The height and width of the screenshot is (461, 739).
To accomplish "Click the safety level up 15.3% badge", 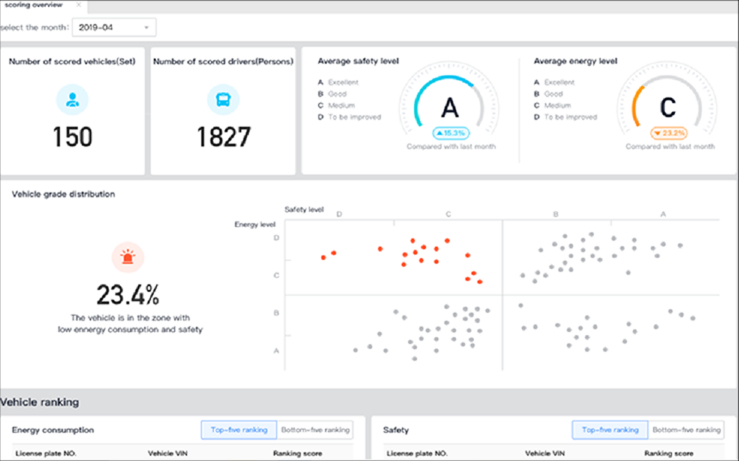I will (451, 132).
